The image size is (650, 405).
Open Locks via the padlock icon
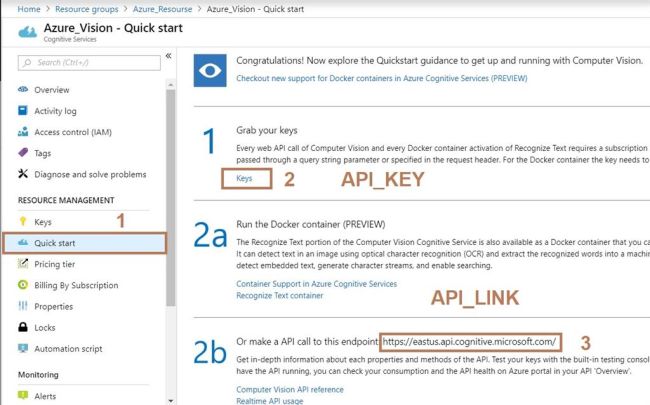(23, 327)
